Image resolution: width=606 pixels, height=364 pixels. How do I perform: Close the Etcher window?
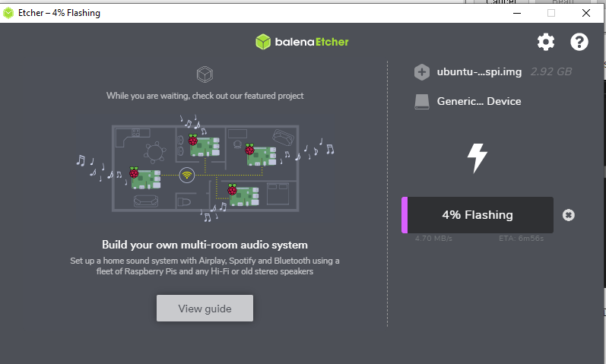(x=586, y=13)
